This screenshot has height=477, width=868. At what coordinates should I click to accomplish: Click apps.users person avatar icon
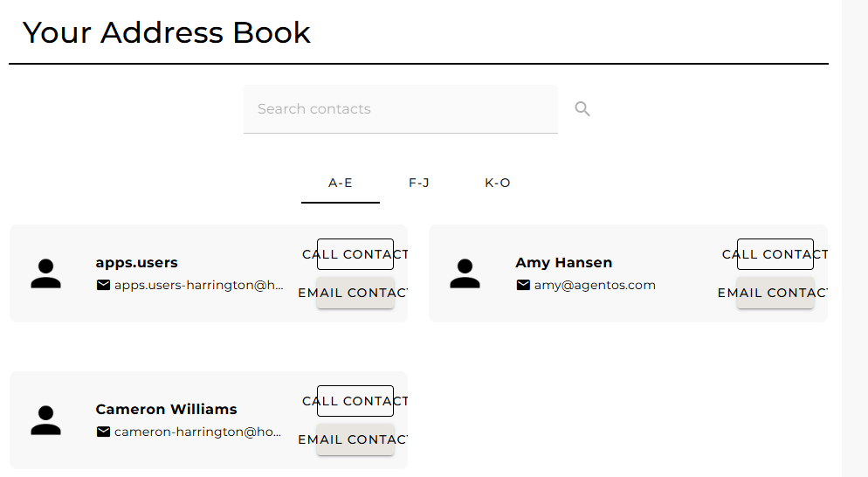(45, 273)
